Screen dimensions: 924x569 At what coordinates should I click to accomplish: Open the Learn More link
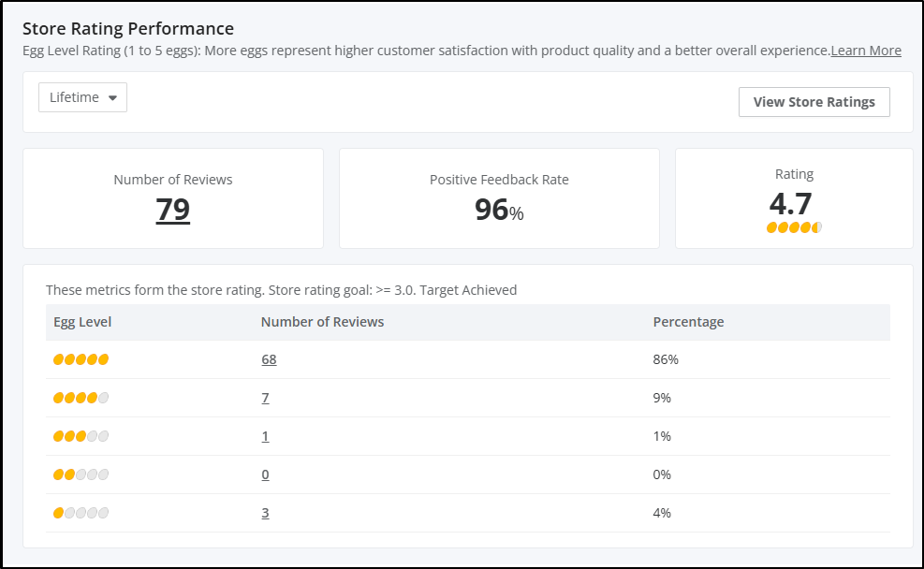point(866,51)
